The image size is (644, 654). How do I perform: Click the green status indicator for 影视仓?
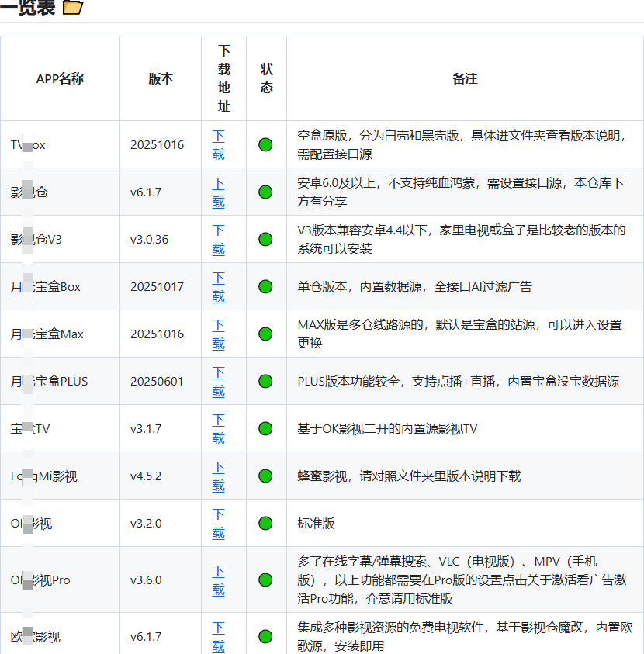[265, 192]
